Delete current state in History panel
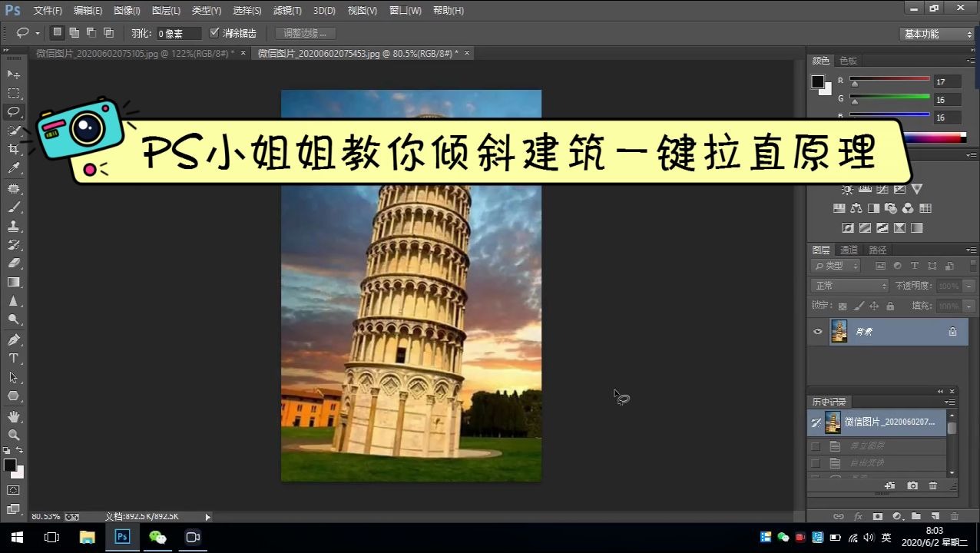 [x=933, y=486]
